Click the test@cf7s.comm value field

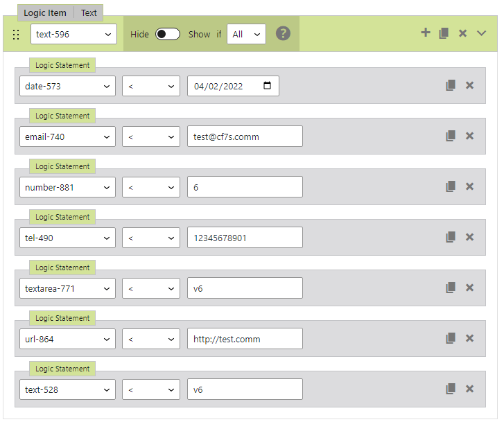pyautogui.click(x=245, y=137)
